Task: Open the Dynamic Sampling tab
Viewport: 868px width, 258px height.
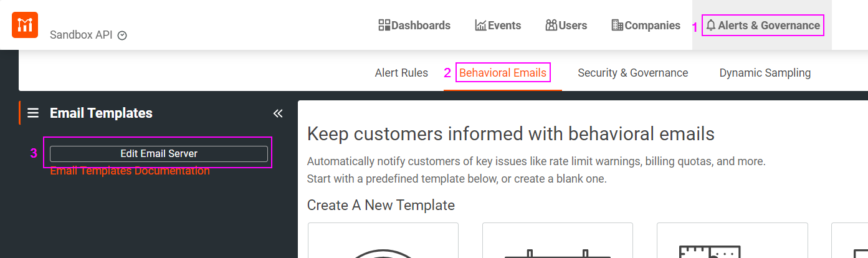Action: tap(765, 73)
